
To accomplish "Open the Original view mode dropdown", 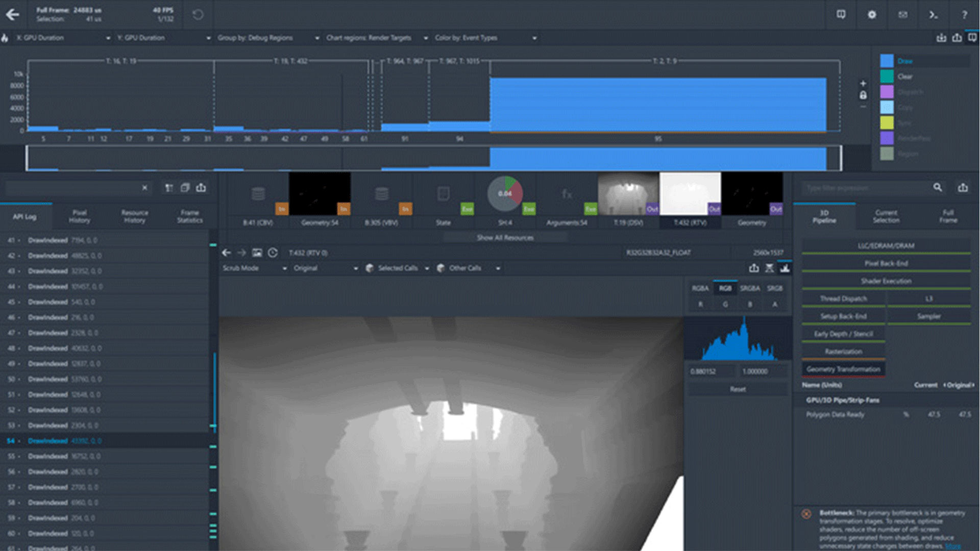I will point(326,268).
